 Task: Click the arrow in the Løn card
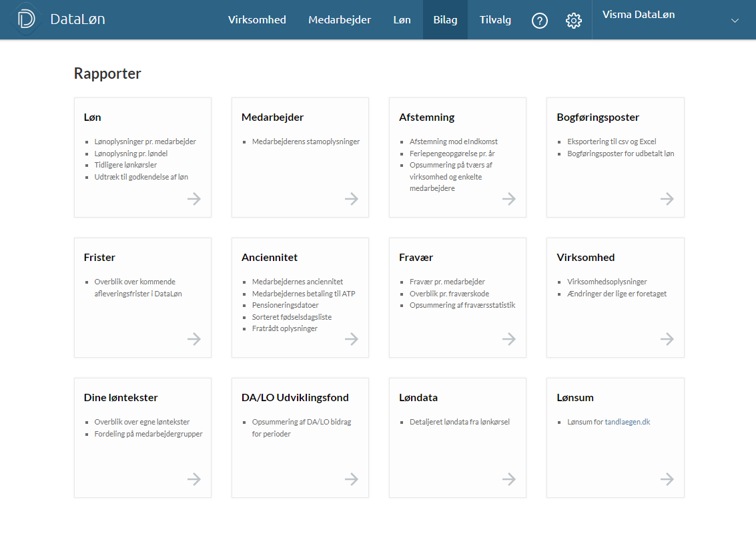(x=194, y=199)
